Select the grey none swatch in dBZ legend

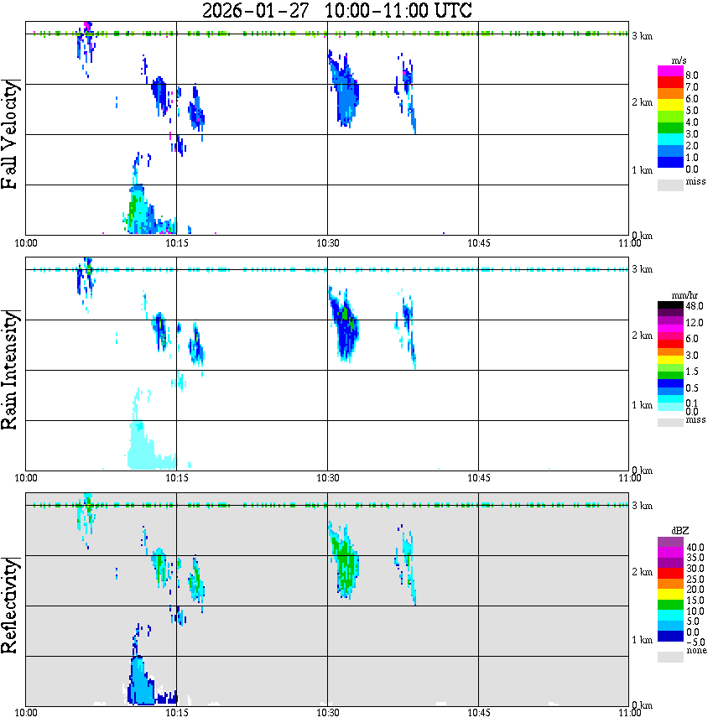(x=670, y=657)
